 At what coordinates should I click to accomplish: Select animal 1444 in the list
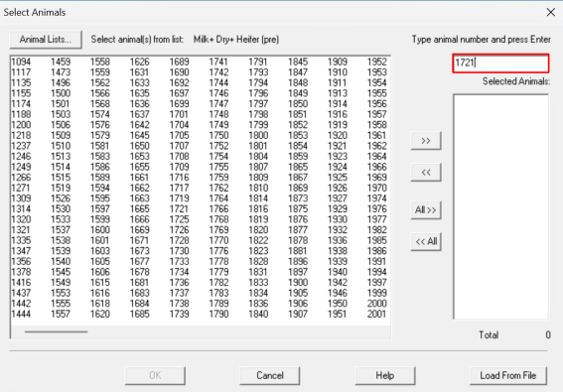pyautogui.click(x=21, y=315)
